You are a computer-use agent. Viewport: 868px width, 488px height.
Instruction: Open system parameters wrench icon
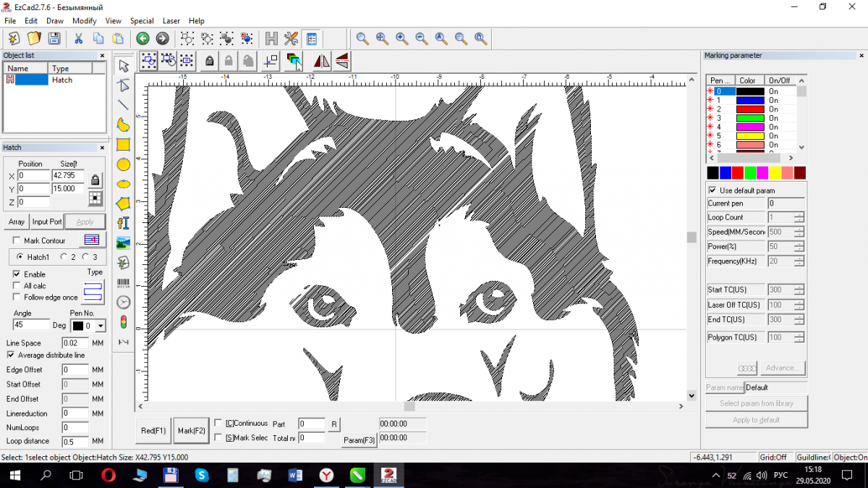292,38
